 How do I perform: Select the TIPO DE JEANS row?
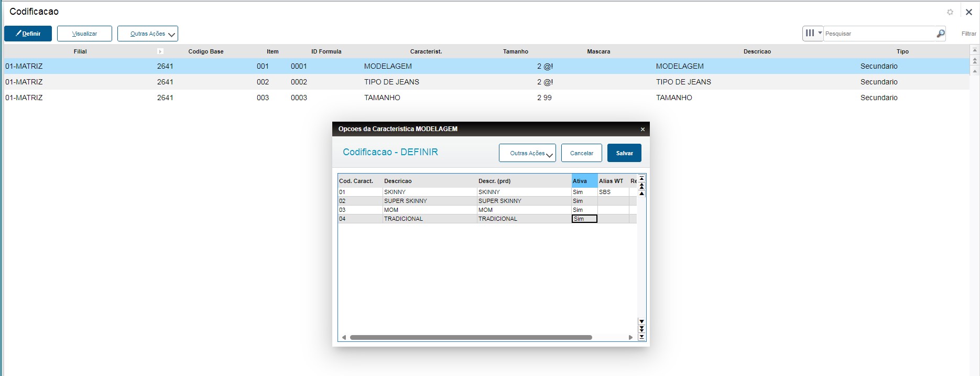(x=486, y=82)
